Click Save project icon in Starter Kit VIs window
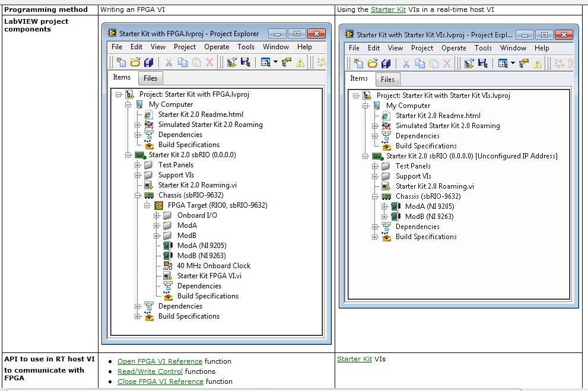 click(483, 63)
